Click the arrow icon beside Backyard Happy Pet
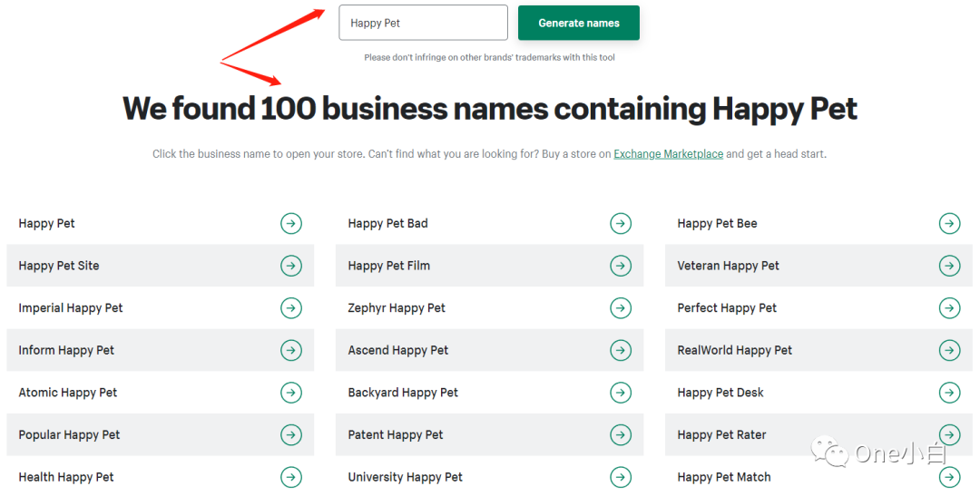Viewport: 980px width, 496px height. point(620,393)
